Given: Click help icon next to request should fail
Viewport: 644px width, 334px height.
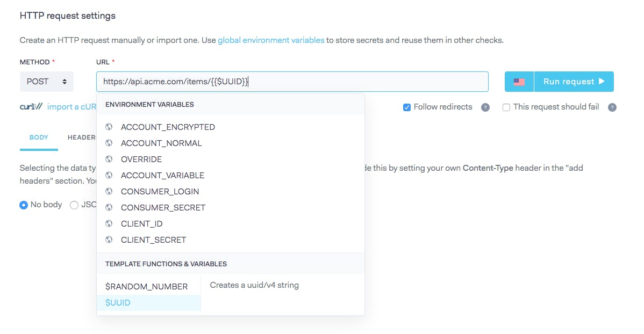Looking at the screenshot, I should [612, 107].
